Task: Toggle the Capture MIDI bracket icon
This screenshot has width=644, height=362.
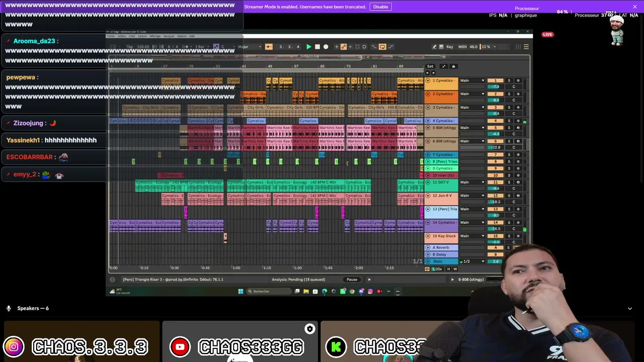Action: (x=357, y=47)
